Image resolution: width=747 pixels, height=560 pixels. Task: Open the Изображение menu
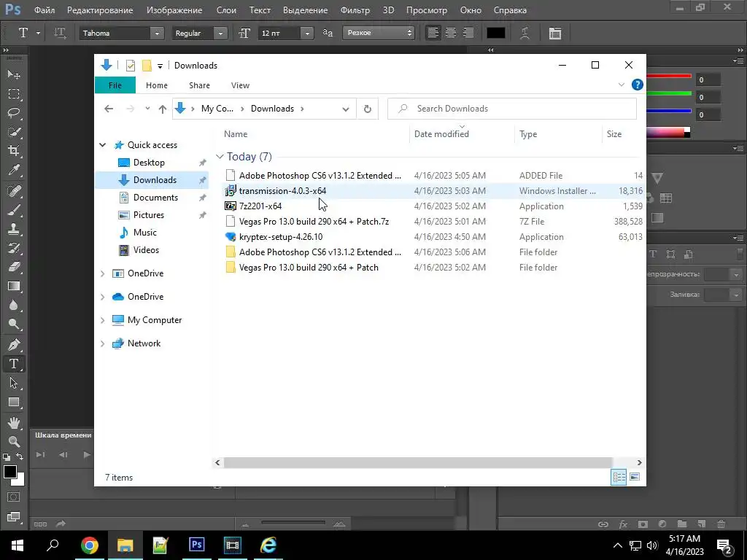click(174, 9)
